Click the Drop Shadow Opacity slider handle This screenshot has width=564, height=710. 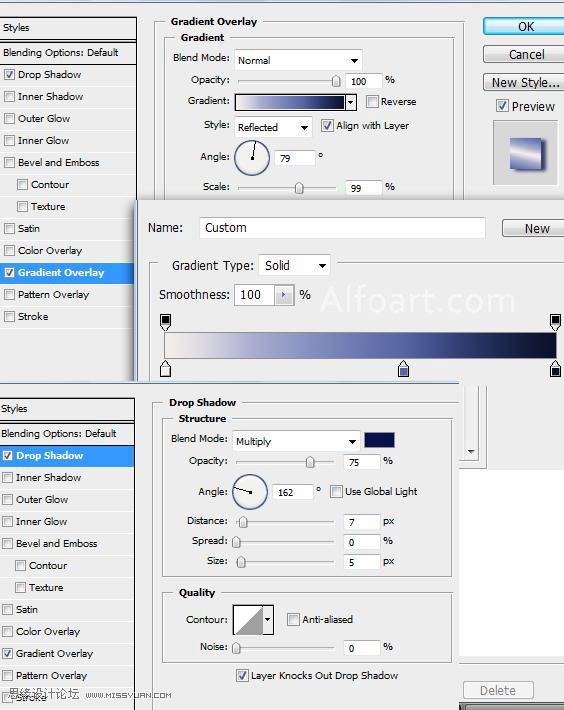310,462
